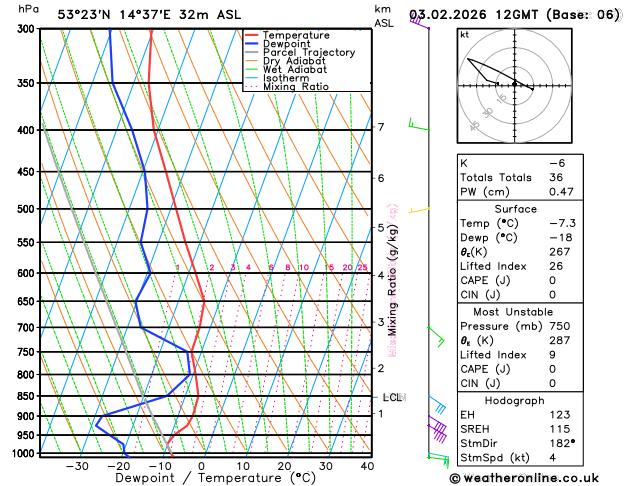Click the green wind barb at 400 hPa
629x486 pixels.
[x=419, y=124]
